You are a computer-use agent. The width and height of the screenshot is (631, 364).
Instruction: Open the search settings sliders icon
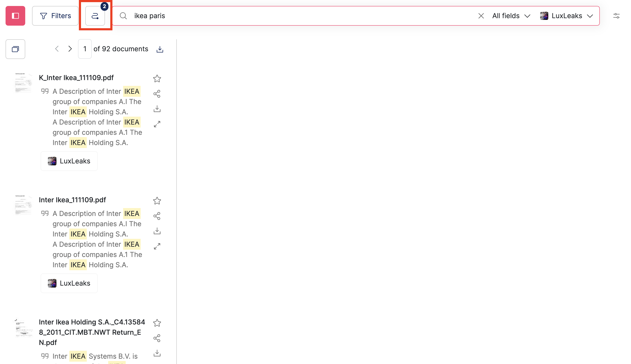pos(616,16)
